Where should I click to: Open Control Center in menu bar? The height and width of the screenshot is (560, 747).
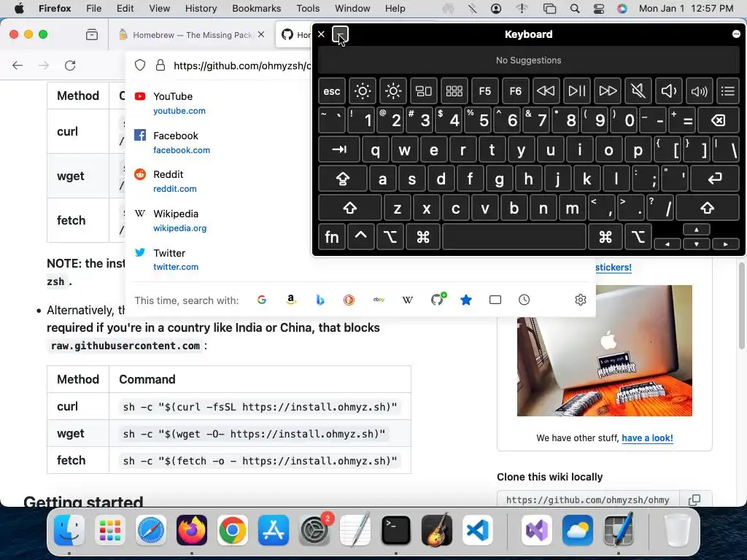pyautogui.click(x=598, y=9)
